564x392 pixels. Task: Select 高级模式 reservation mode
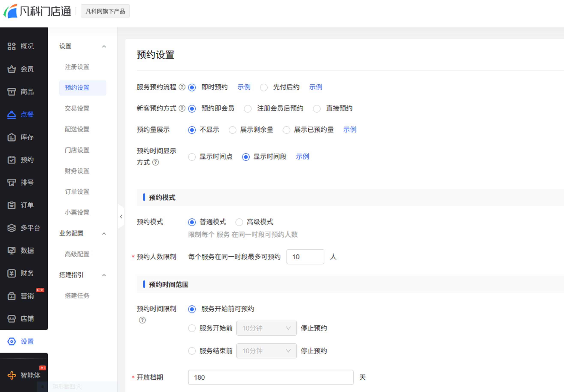pyautogui.click(x=239, y=222)
